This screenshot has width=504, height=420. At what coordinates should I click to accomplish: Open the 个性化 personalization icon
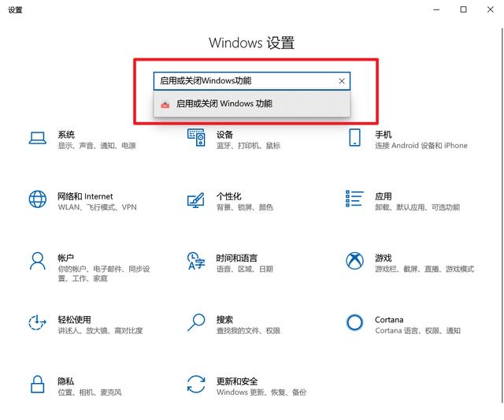tap(196, 199)
